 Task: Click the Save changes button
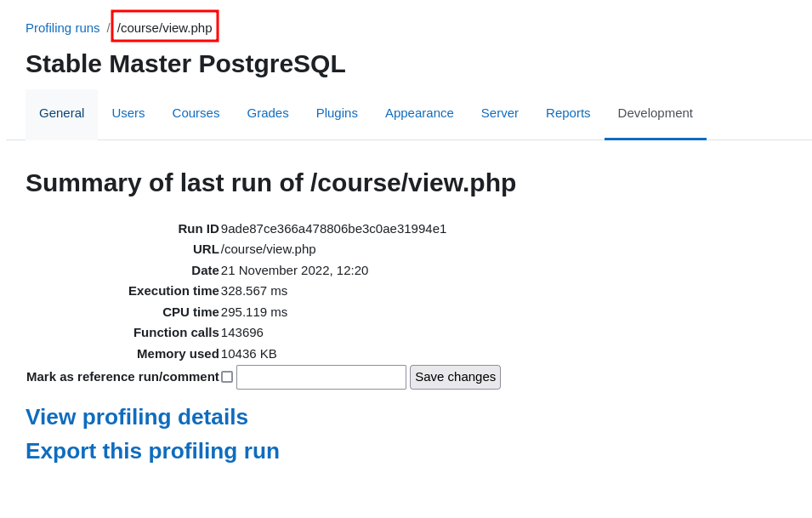(455, 377)
